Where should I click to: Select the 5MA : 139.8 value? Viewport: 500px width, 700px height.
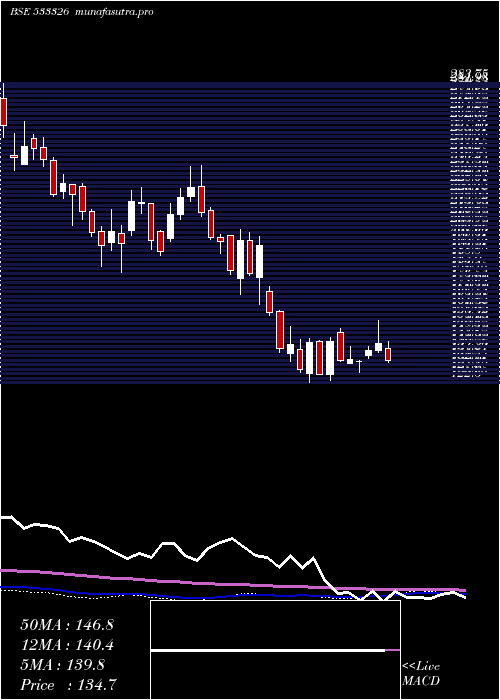(62, 665)
